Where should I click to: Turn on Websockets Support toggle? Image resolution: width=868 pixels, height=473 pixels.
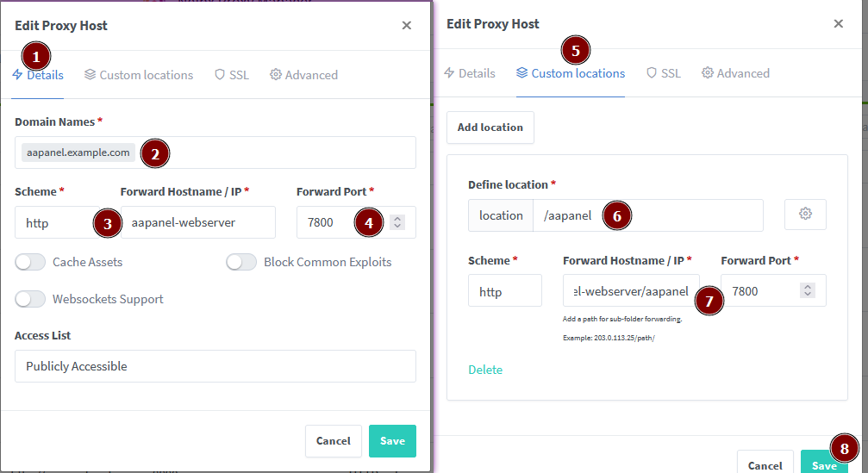[30, 299]
